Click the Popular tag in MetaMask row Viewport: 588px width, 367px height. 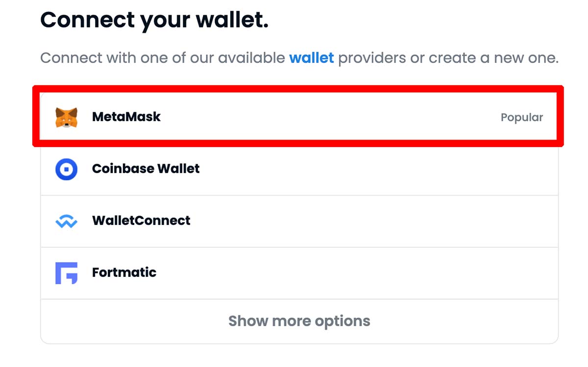[522, 118]
